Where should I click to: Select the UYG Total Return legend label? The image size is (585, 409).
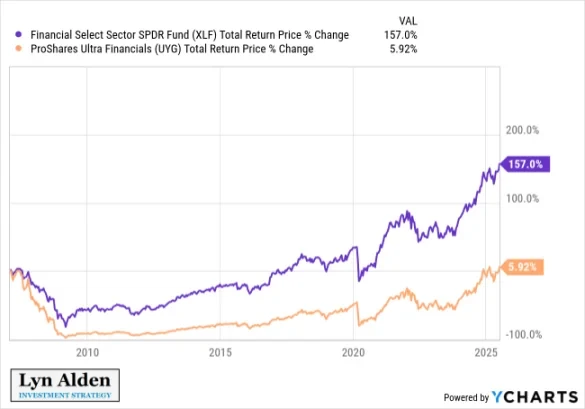point(172,49)
